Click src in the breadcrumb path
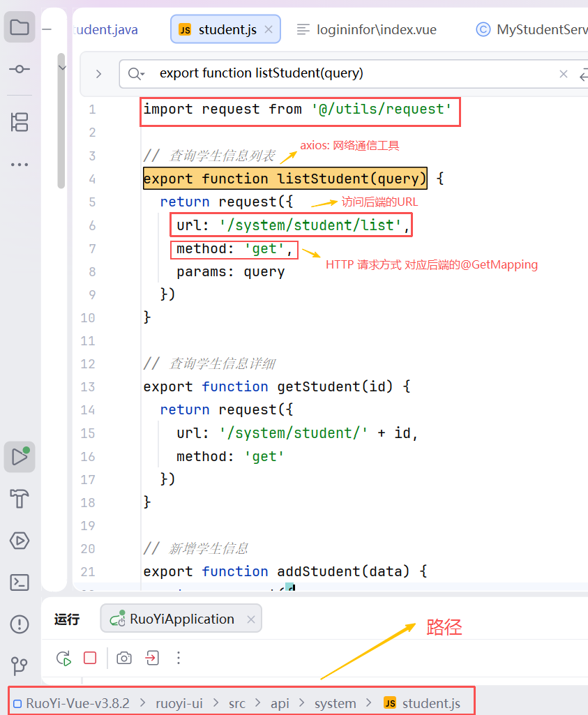The height and width of the screenshot is (715, 588). (237, 703)
